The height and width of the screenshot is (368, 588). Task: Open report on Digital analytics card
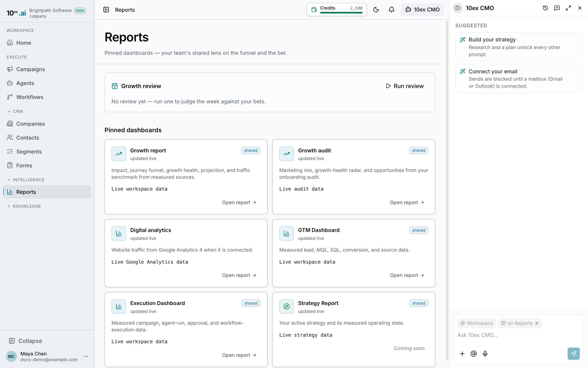[x=239, y=275]
